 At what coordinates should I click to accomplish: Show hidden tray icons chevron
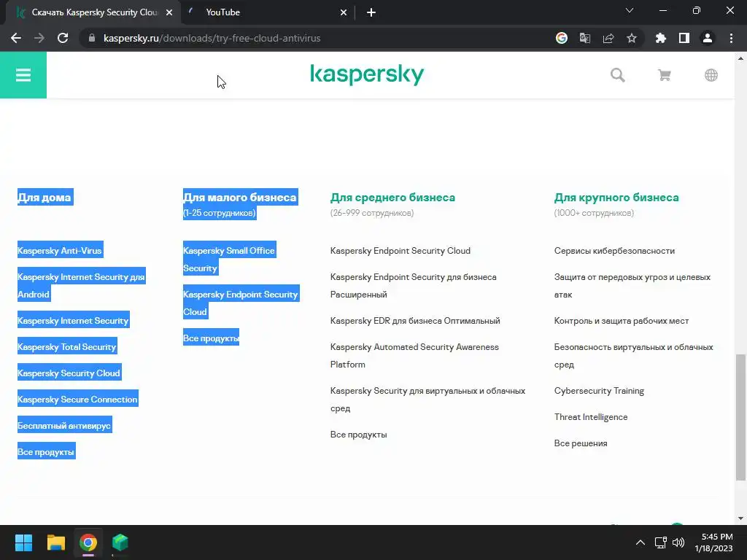[640, 542]
